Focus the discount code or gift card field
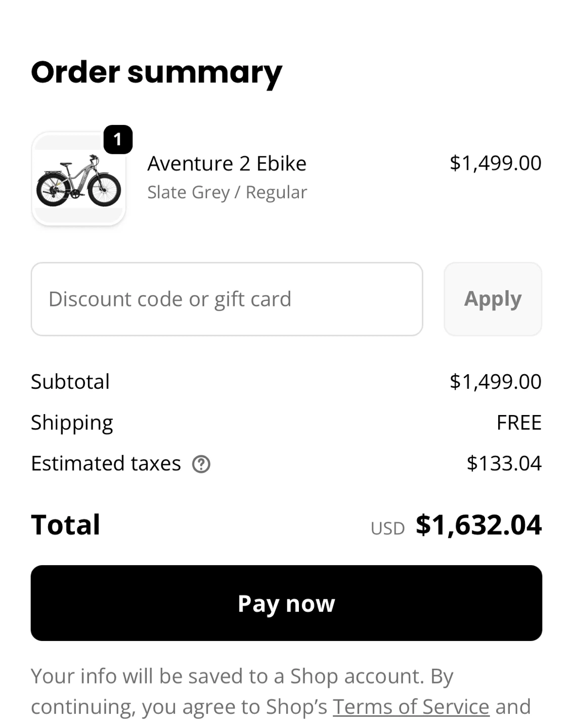573x728 pixels. (227, 299)
